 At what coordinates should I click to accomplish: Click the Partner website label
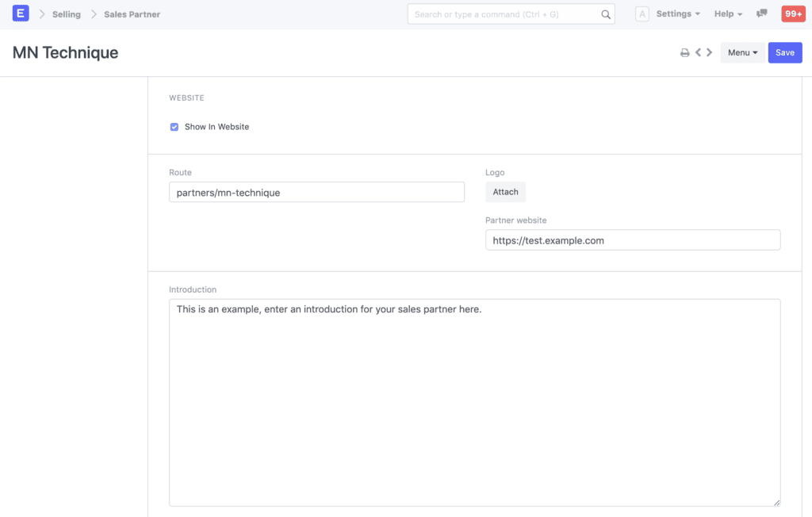tap(515, 220)
